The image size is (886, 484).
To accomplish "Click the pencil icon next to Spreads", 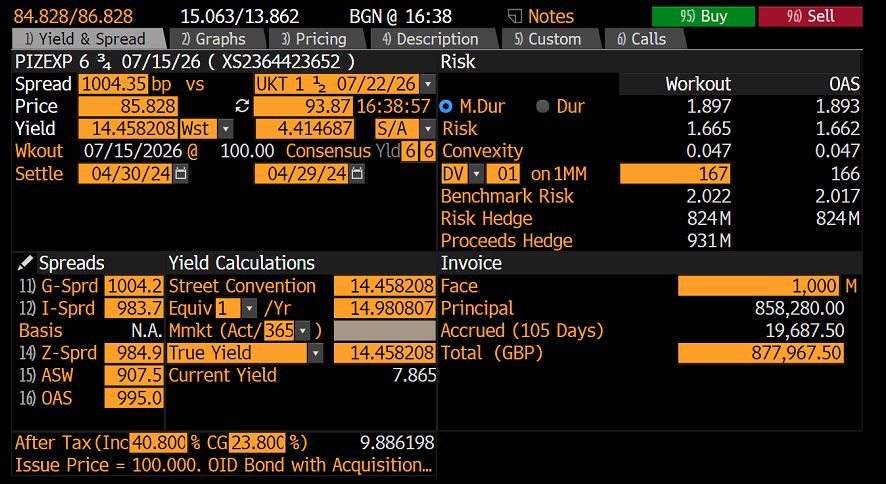I will tap(25, 263).
